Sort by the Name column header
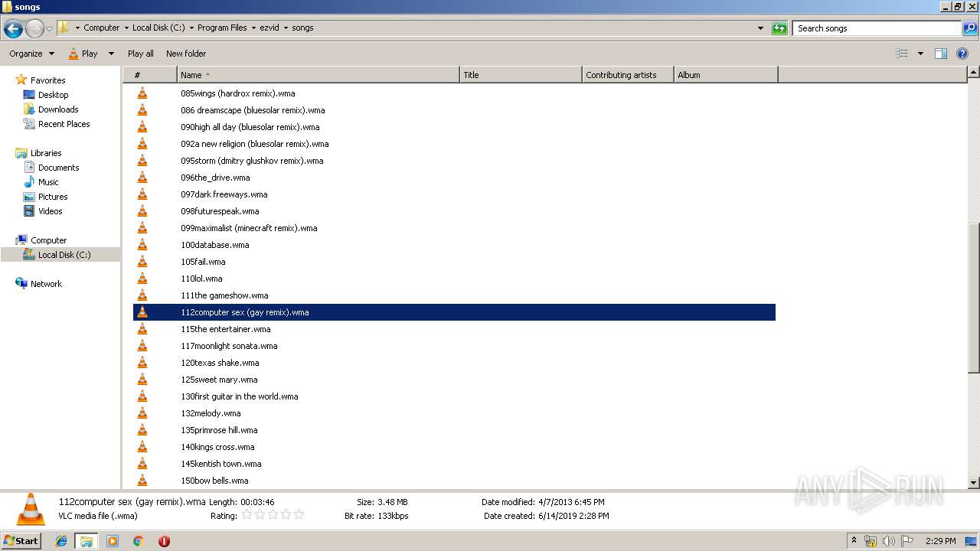This screenshot has width=980, height=551. coord(318,75)
